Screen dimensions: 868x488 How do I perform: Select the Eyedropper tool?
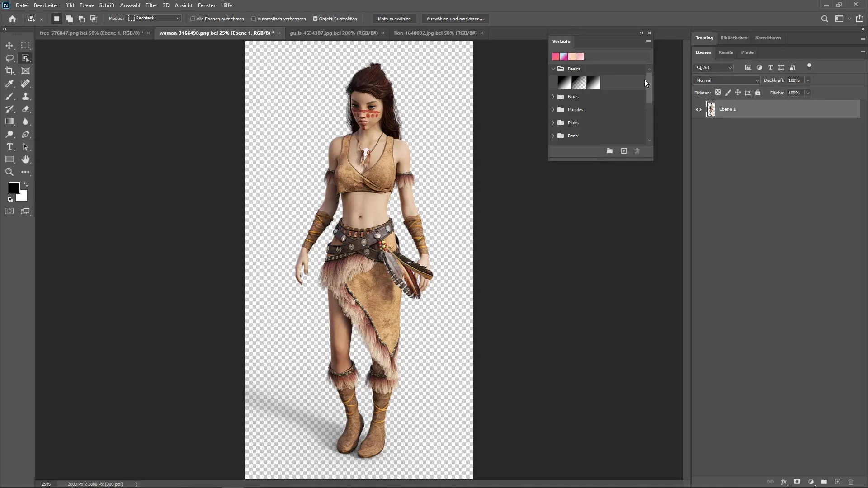click(9, 84)
